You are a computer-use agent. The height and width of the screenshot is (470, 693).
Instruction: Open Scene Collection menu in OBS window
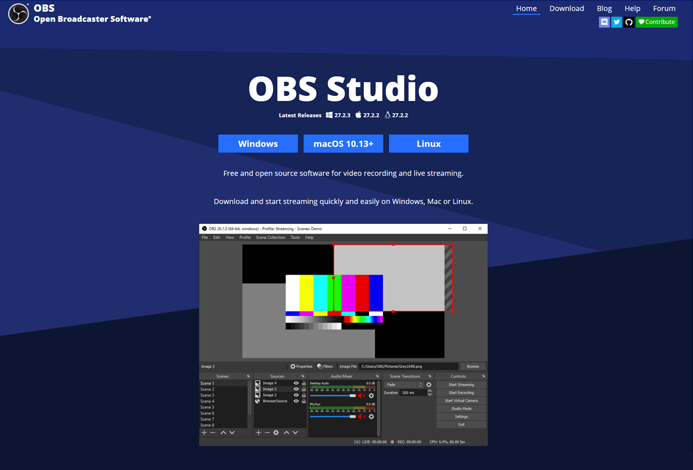coord(270,237)
